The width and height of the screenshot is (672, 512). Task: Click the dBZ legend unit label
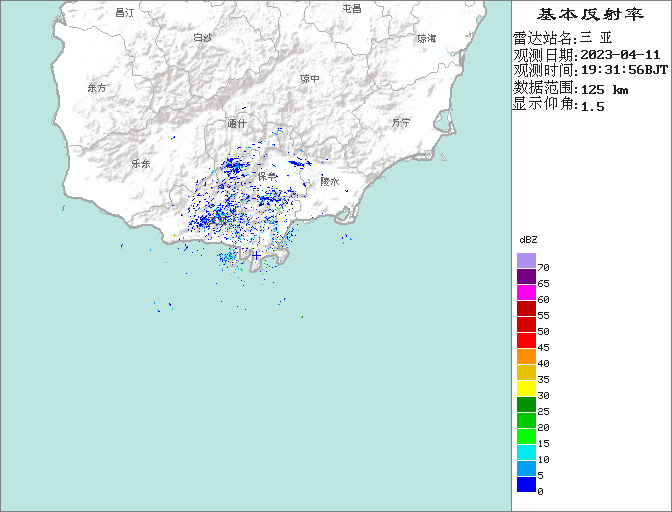528,240
